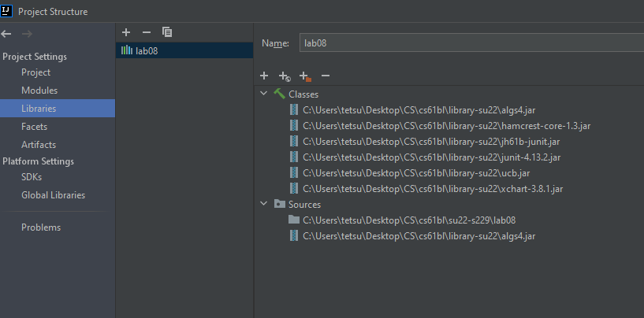Go to the SDKs platform settings
644x318 pixels.
coord(32,177)
